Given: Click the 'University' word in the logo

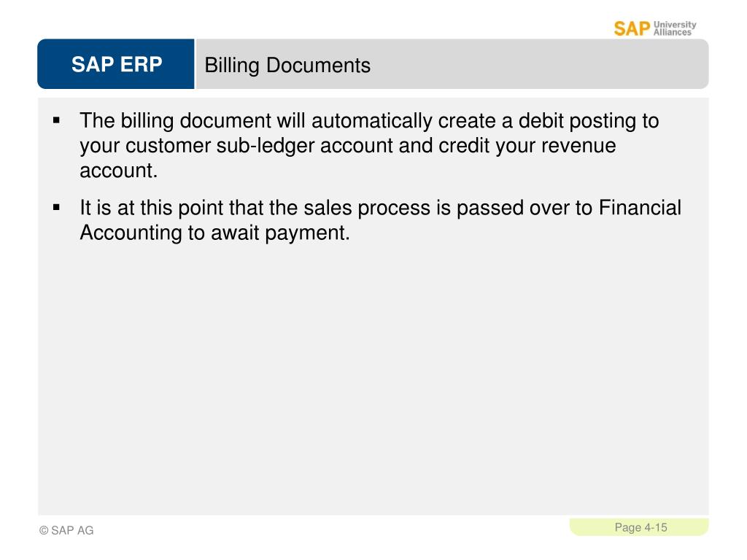Looking at the screenshot, I should (675, 24).
